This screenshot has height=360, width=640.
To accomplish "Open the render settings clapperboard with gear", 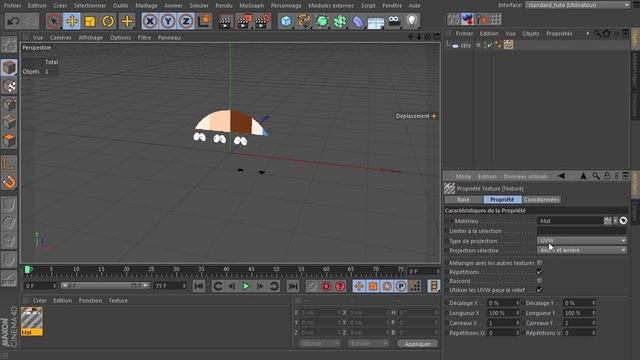I will (x=262, y=21).
